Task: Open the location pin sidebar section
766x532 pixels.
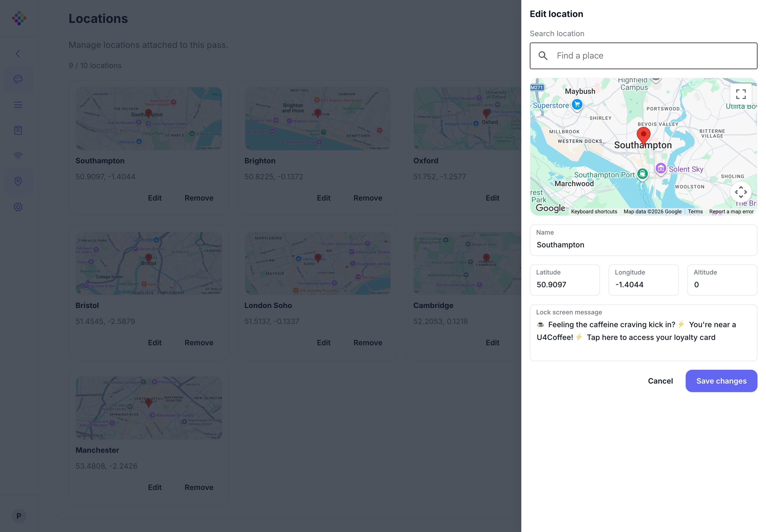Action: [x=18, y=181]
